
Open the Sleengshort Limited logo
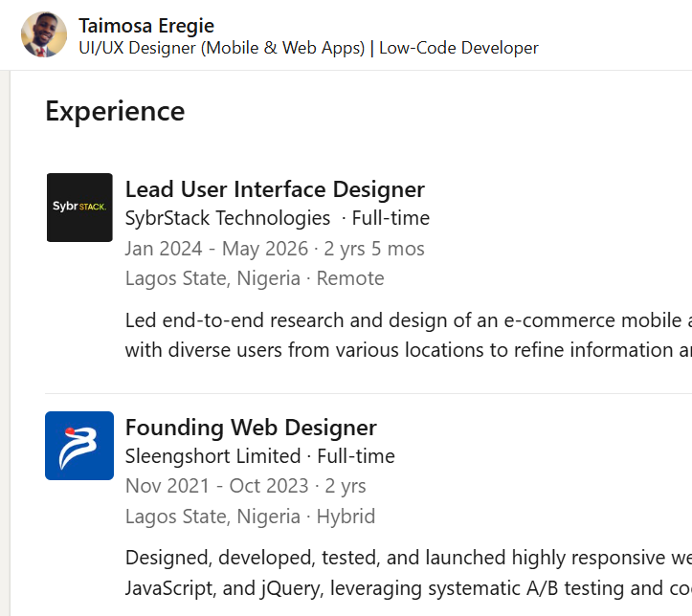[79, 446]
